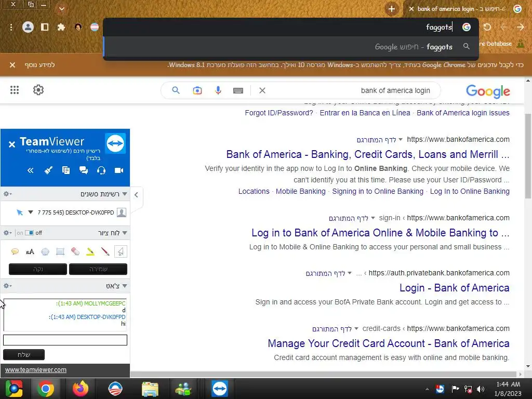Dismiss the Chrome Windows 8.1 infobar

(12, 65)
